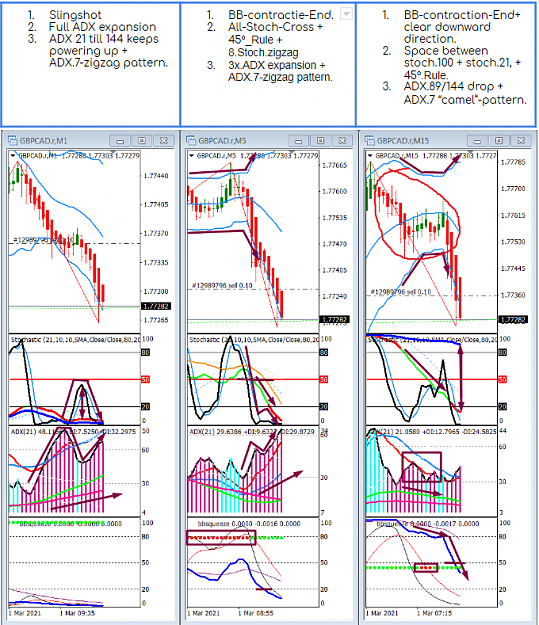539x625 pixels.
Task: Click stochastic level 80 marker in M5 window
Action: (x=324, y=352)
